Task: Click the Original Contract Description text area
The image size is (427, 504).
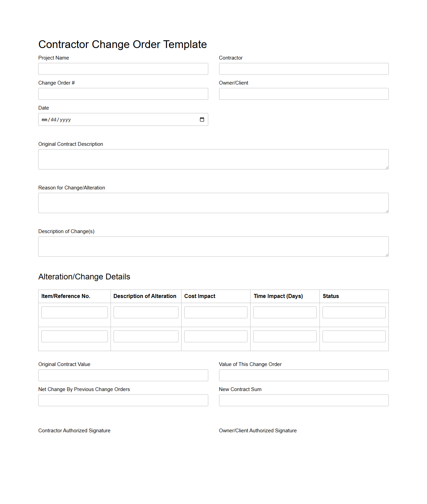Action: 213,159
